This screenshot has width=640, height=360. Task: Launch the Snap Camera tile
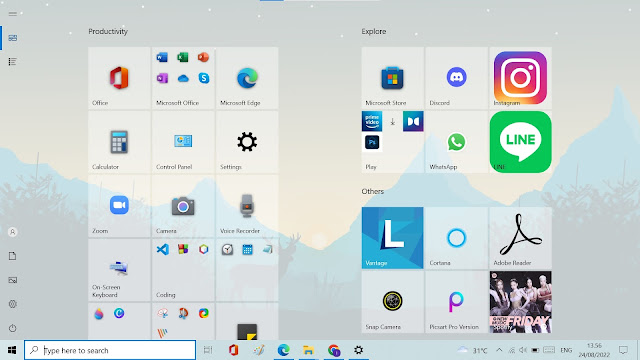[x=392, y=302]
